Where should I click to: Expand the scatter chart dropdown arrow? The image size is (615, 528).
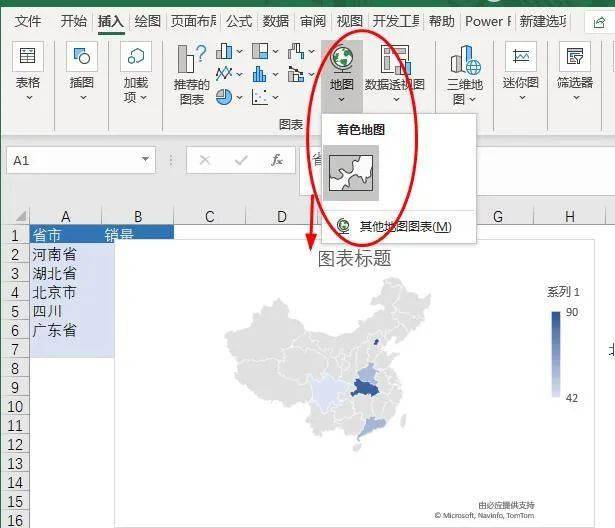coord(276,97)
